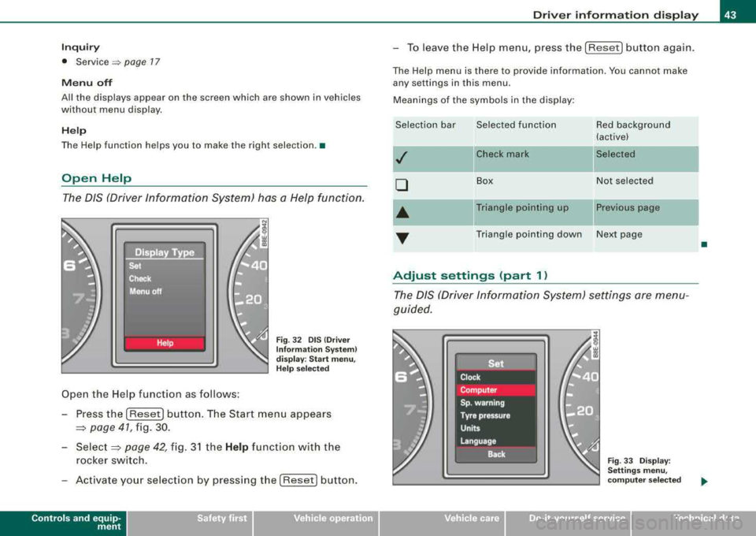
Task: Open the Vehicle care tab
Action: [442, 523]
